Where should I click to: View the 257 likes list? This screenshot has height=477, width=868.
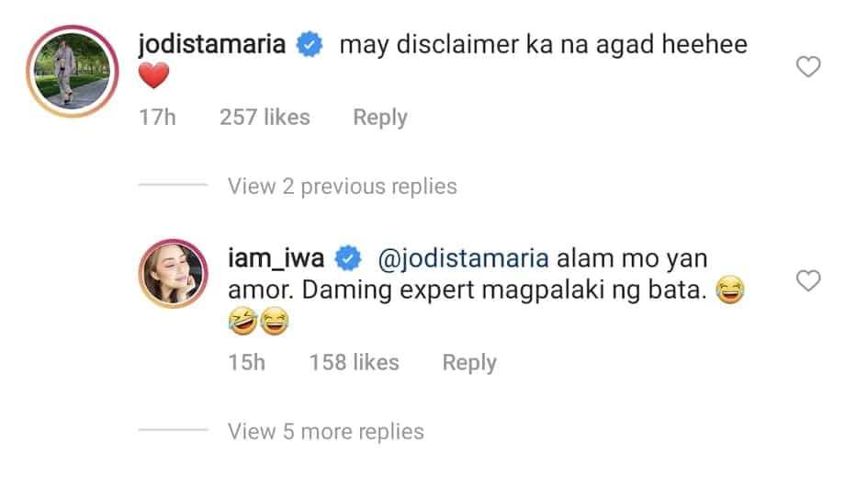[265, 118]
